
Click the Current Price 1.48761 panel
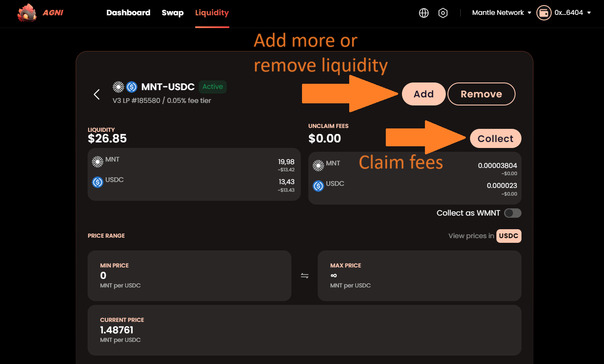click(304, 330)
